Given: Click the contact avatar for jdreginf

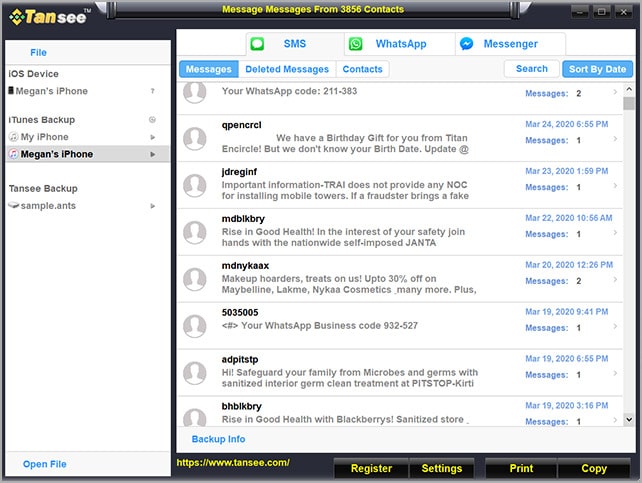Looking at the screenshot, I should [x=196, y=185].
